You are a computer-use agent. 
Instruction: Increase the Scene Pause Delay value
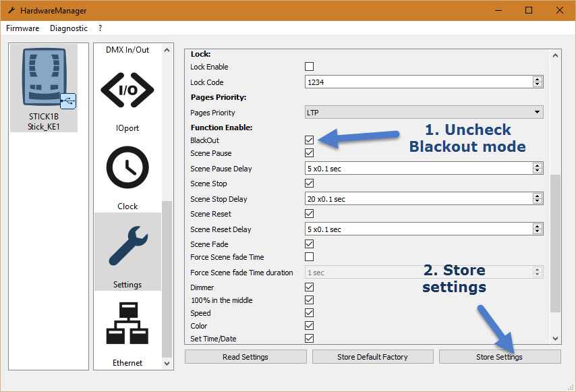(x=537, y=166)
